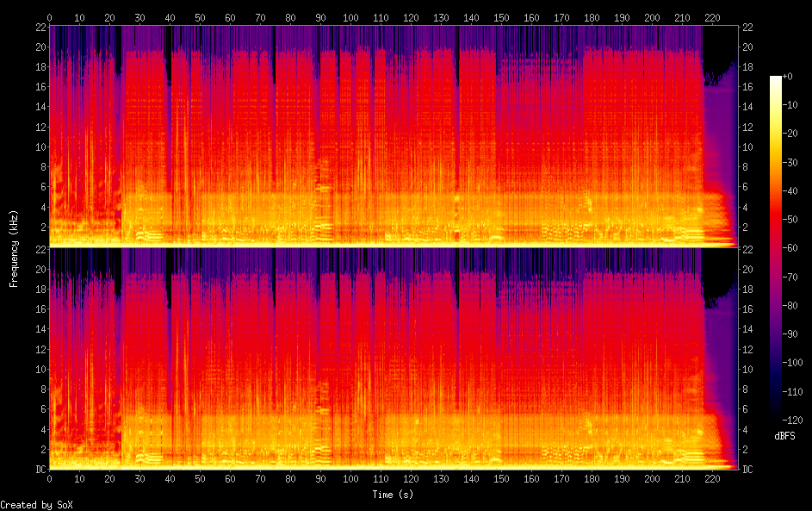
Task: Select the 0 second tick on bottom time axis
Action: [50, 478]
